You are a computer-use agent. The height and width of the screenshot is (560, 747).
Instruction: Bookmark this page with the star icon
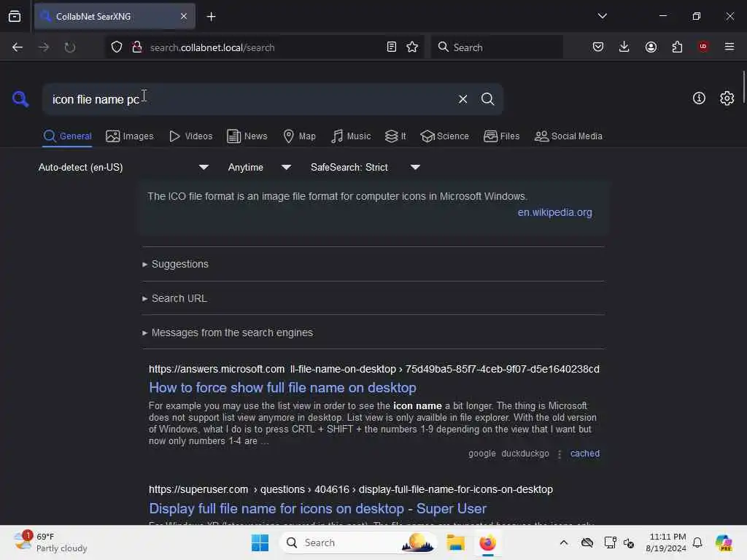tap(412, 47)
